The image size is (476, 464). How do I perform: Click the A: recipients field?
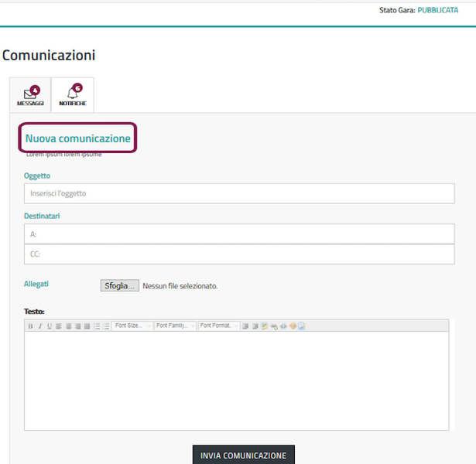point(238,234)
